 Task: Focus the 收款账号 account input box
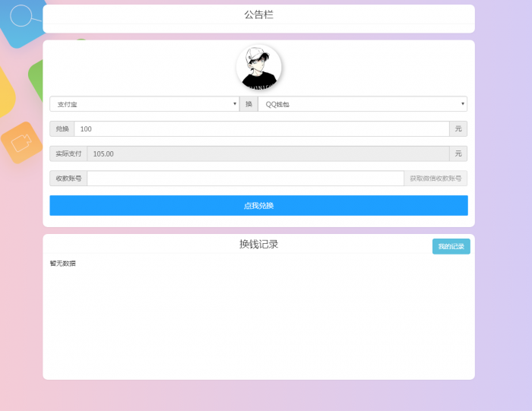(245, 179)
